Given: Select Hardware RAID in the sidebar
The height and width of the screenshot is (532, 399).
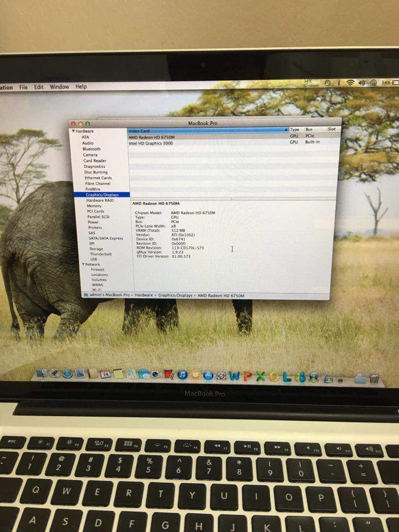Looking at the screenshot, I should [x=100, y=200].
